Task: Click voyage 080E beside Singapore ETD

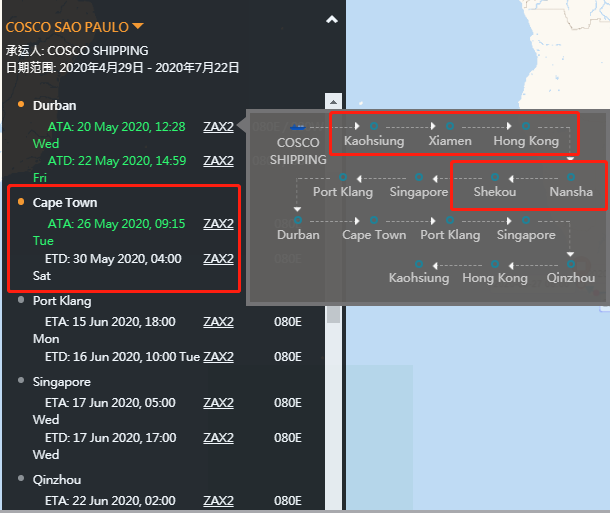Action: point(288,438)
